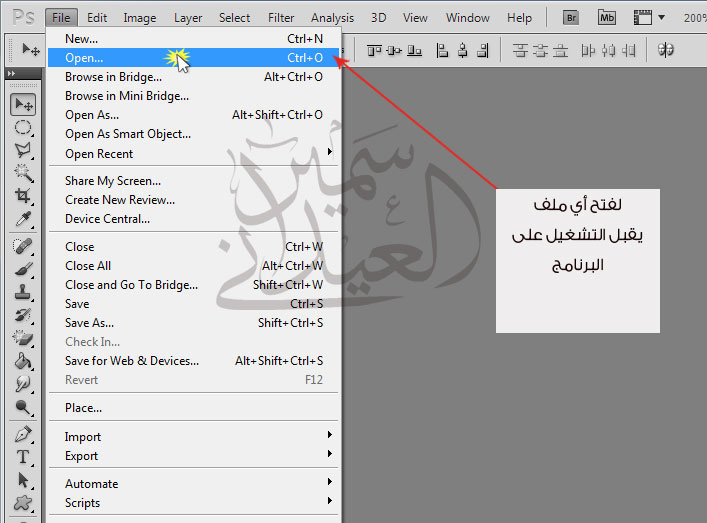Viewport: 707px width, 523px height.
Task: Select the Healing Brush tool
Action: pos(23,246)
